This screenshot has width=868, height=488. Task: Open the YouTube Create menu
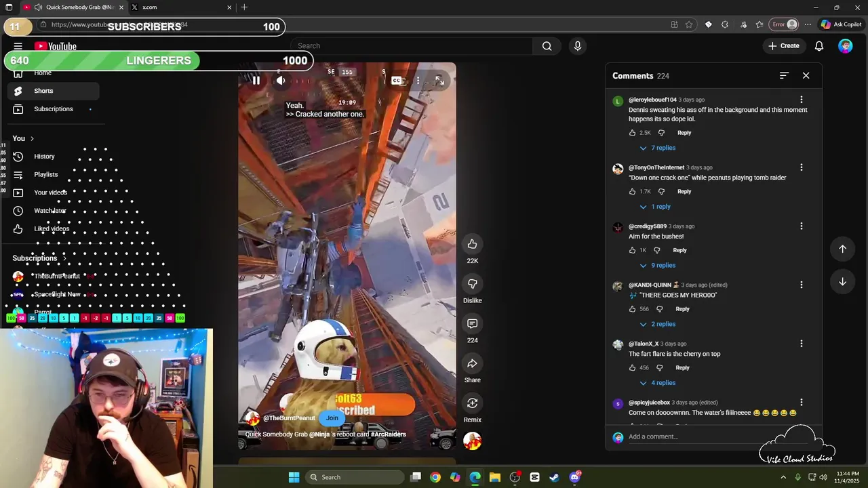784,46
